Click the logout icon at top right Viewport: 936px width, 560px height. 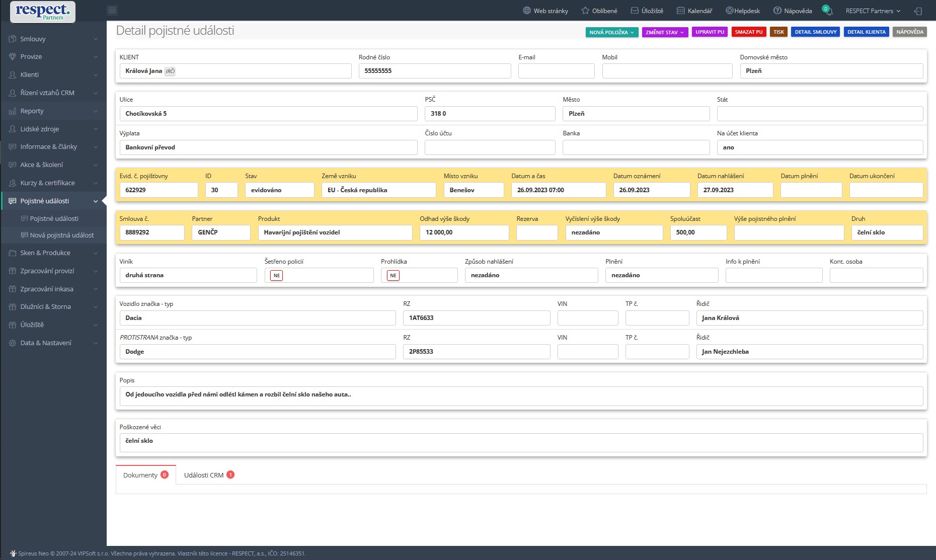pos(918,11)
